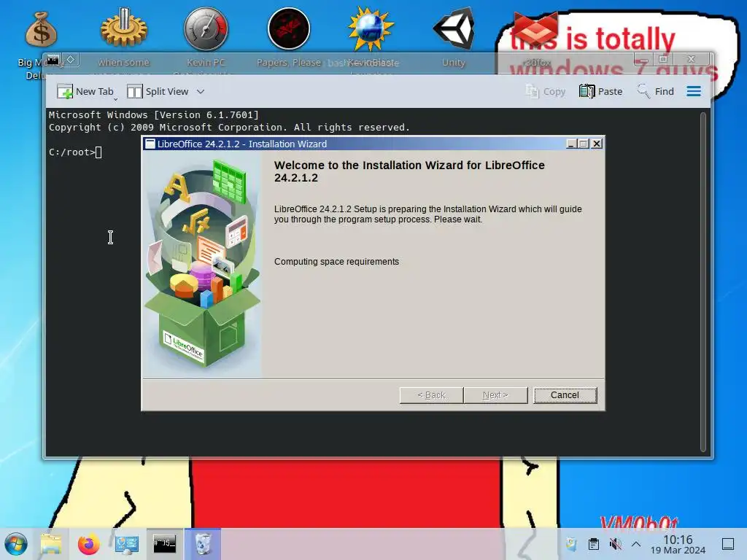Switch to the terminal taskbar entry
Viewport: 747px width, 560px height.
(164, 544)
